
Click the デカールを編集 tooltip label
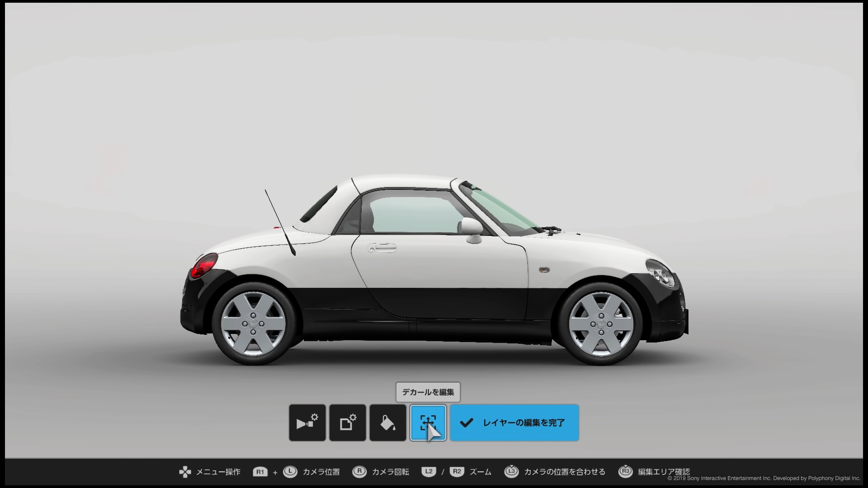428,392
